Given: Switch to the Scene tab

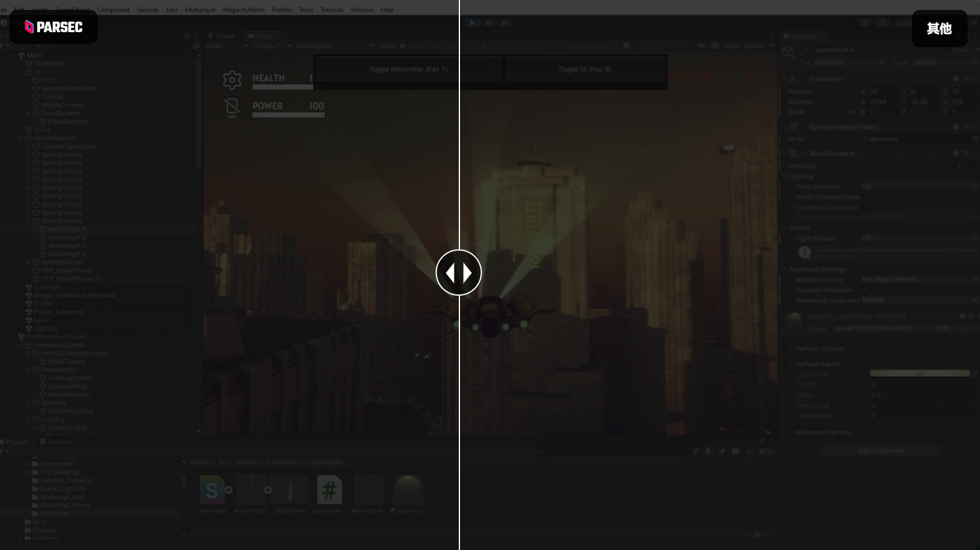Looking at the screenshot, I should click(x=221, y=36).
